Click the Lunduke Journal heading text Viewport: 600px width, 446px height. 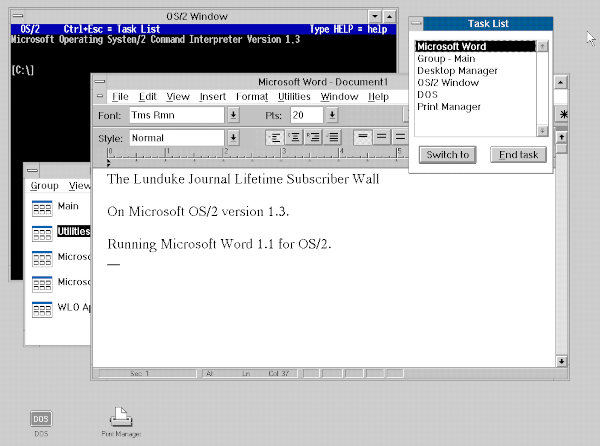click(x=243, y=179)
